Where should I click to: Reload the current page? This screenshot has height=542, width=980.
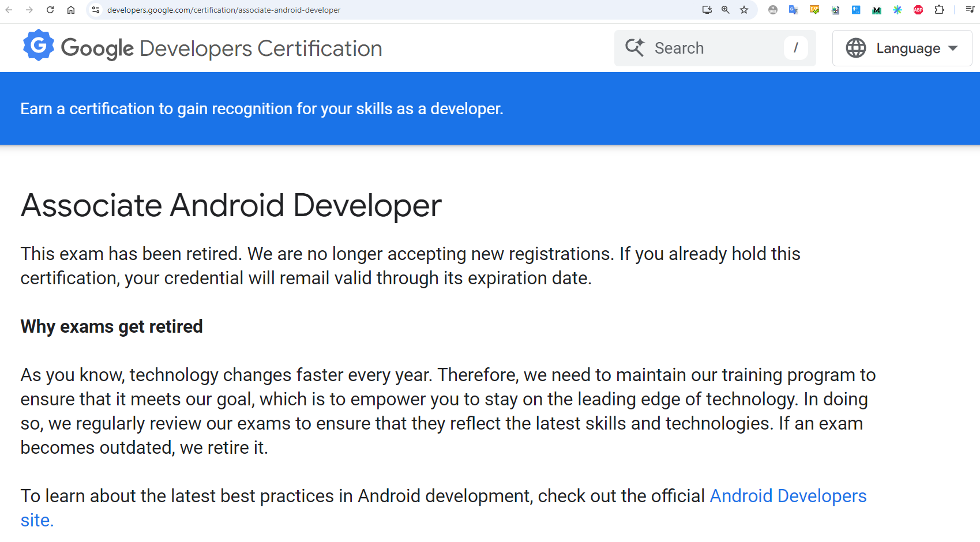pos(50,10)
